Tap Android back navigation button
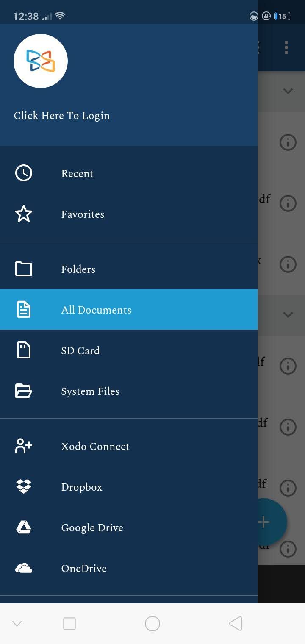This screenshot has height=644, width=305. (236, 624)
